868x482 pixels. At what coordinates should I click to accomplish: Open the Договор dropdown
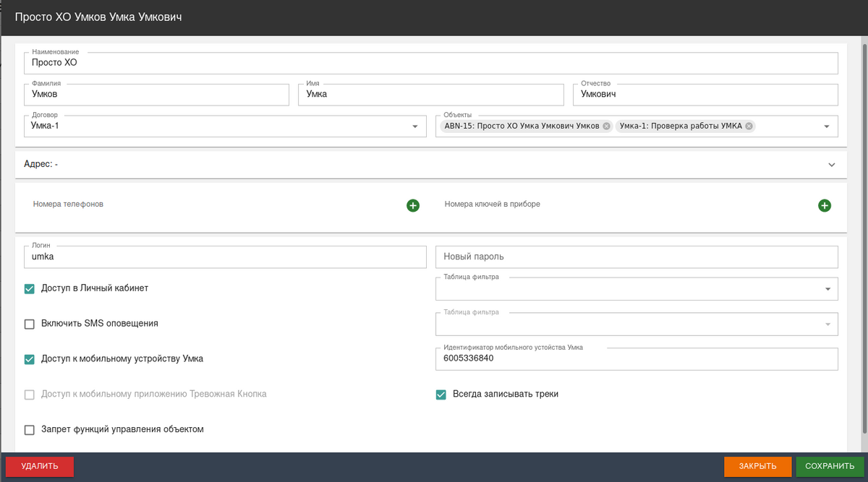tap(414, 126)
